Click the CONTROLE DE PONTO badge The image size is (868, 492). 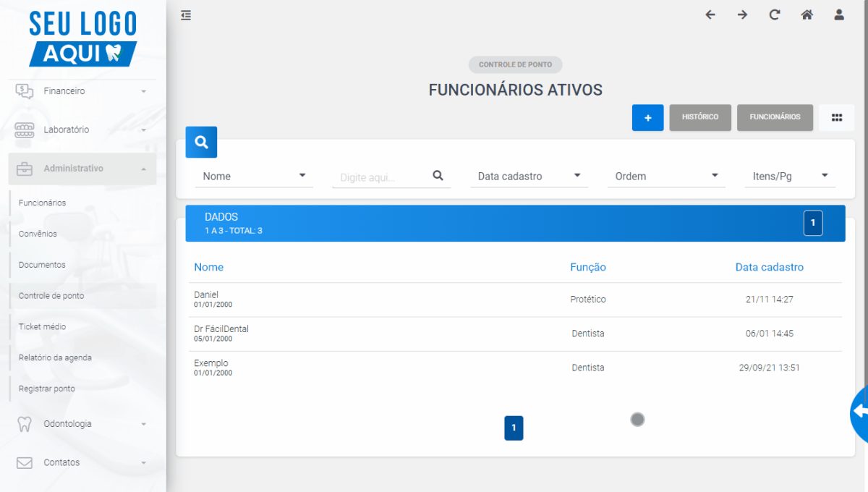(x=515, y=64)
